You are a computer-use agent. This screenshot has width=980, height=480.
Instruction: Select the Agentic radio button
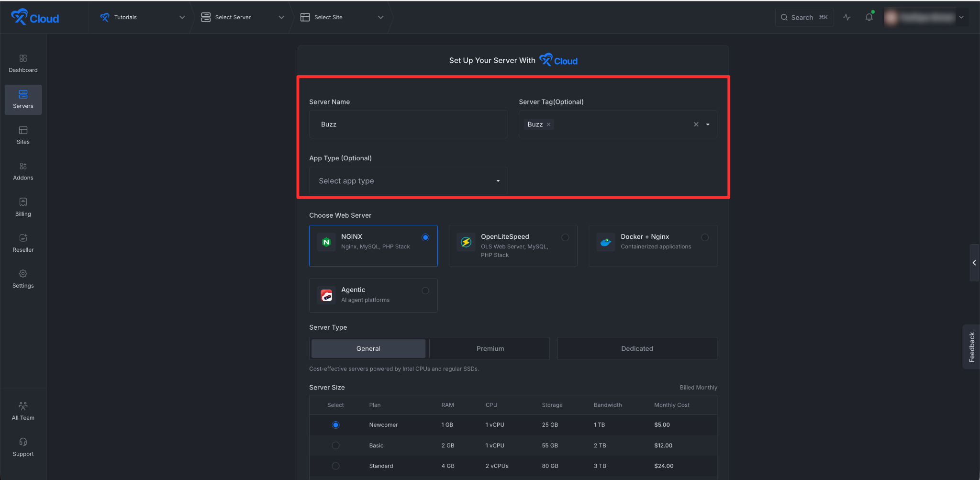click(x=425, y=290)
